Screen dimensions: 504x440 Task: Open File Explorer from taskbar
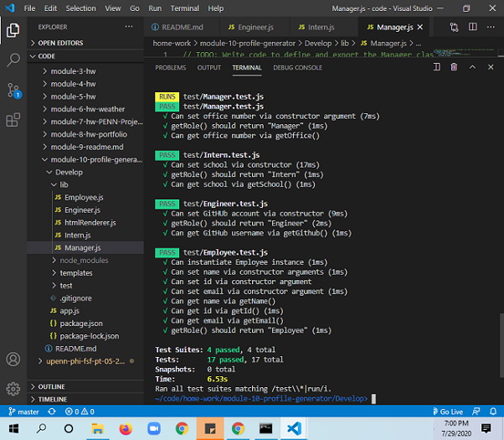(x=97, y=428)
